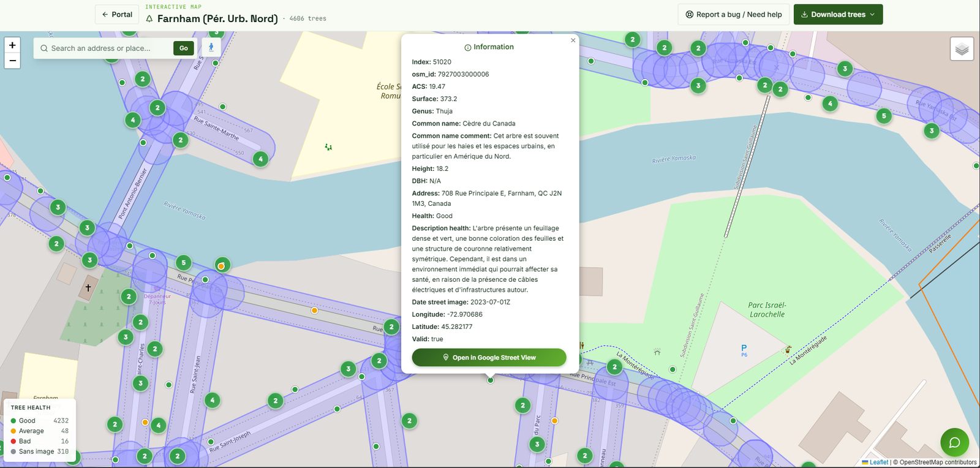980x468 pixels.
Task: Zoom out of the map
Action: tap(12, 61)
